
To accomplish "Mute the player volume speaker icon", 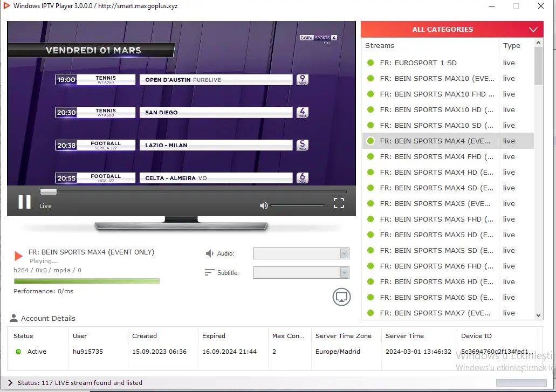I will click(x=264, y=205).
